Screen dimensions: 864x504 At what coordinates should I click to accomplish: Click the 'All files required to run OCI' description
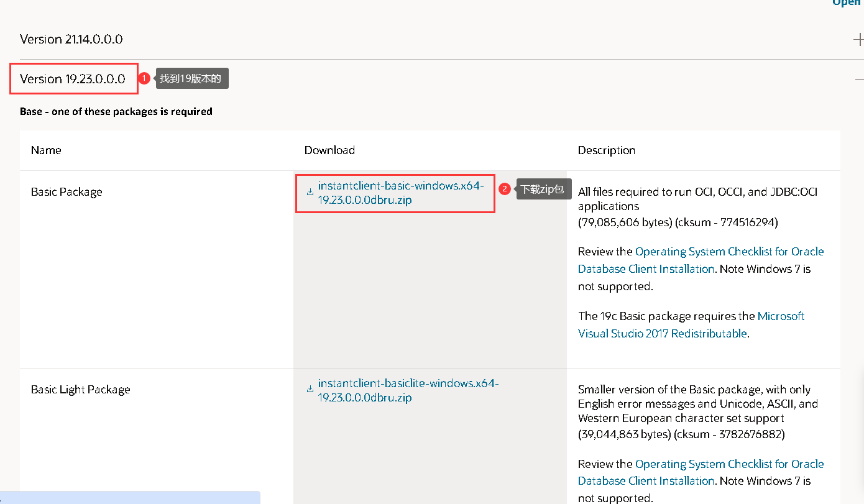(698, 199)
